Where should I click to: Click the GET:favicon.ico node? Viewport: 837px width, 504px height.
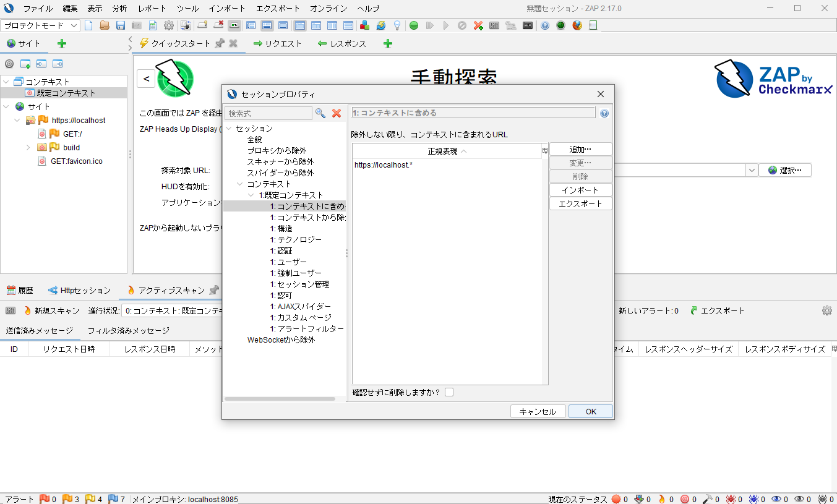point(71,161)
